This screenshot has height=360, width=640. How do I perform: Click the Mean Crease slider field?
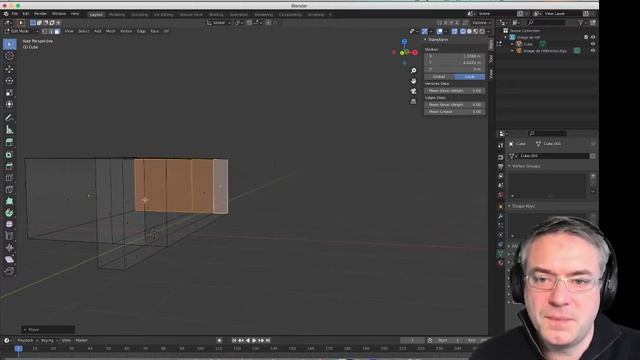pos(455,111)
